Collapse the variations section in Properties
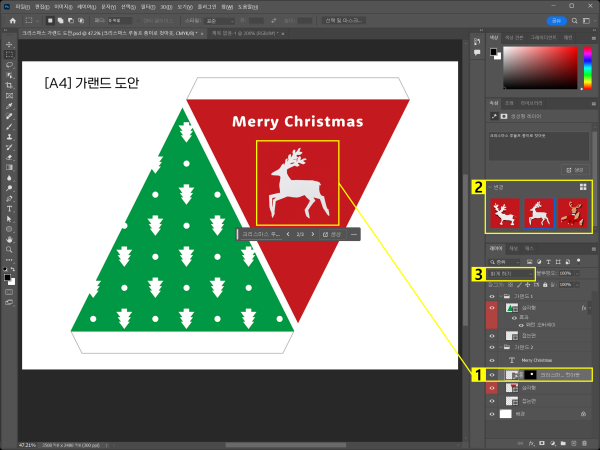600x450 pixels. [x=490, y=187]
